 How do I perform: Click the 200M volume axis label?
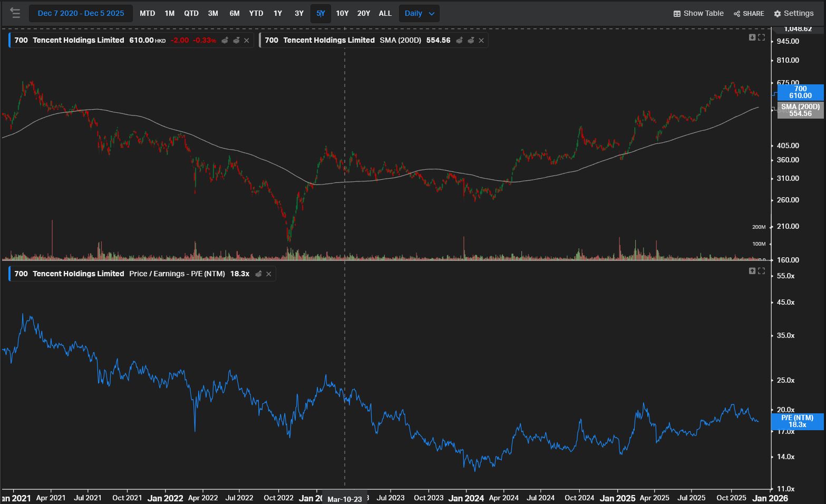(x=759, y=227)
